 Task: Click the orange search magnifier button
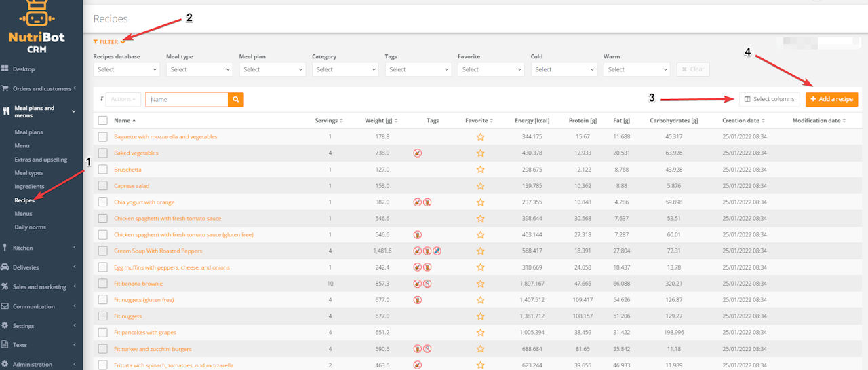coord(235,100)
